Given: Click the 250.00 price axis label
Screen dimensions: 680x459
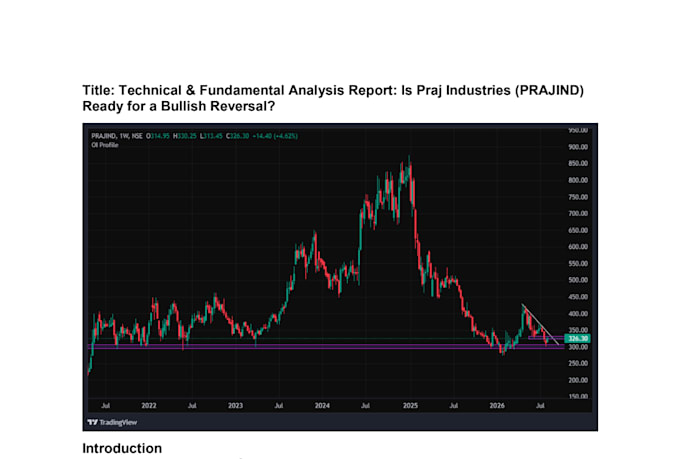Looking at the screenshot, I should click(x=578, y=364).
